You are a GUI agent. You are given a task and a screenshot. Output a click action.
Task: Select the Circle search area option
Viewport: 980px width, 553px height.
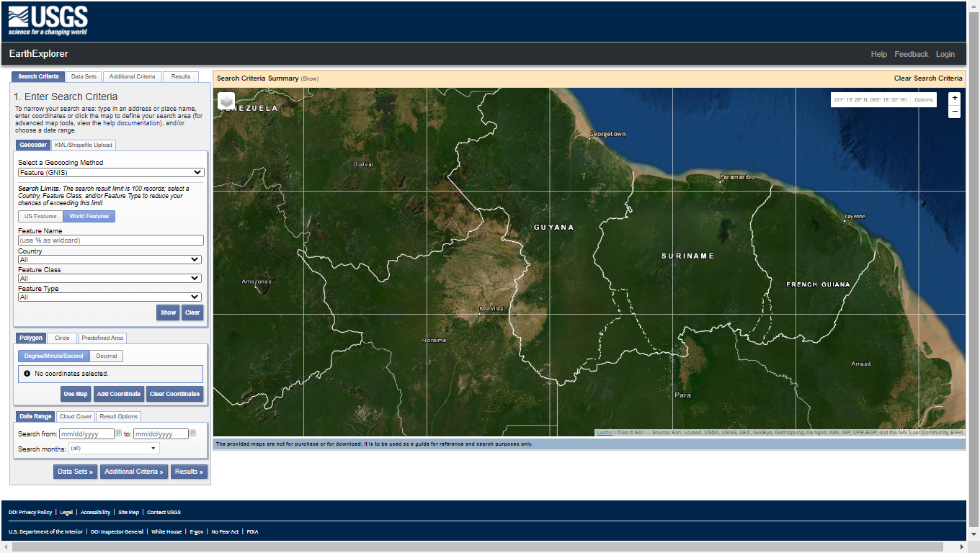(62, 338)
